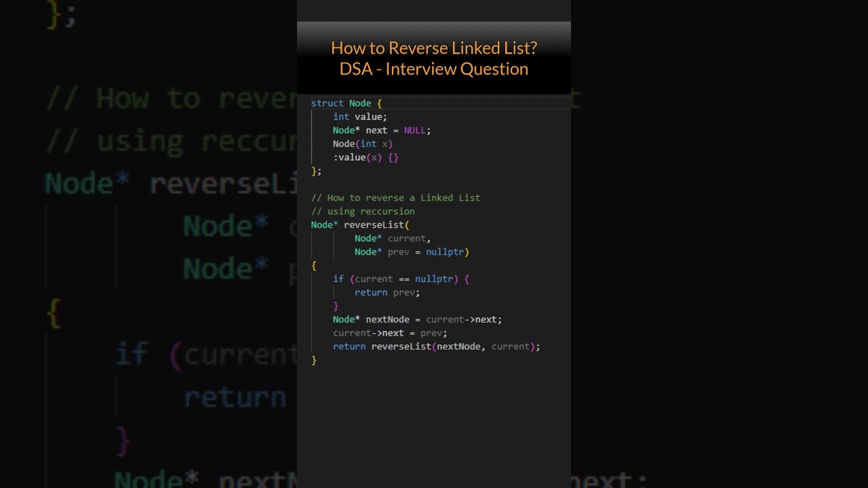The height and width of the screenshot is (488, 868).
Task: Click the constructor line "Node(int x)"
Action: point(363,144)
